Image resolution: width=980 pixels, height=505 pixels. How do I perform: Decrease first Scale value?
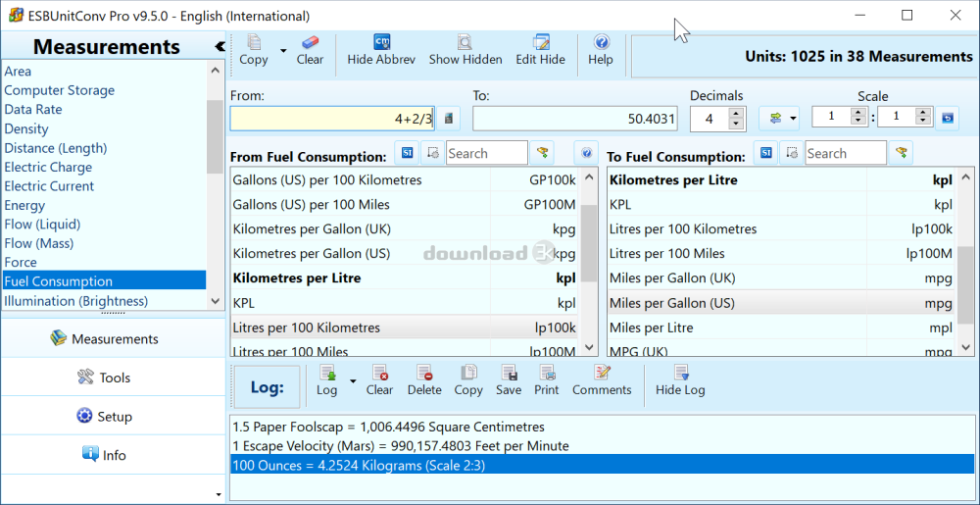point(858,122)
